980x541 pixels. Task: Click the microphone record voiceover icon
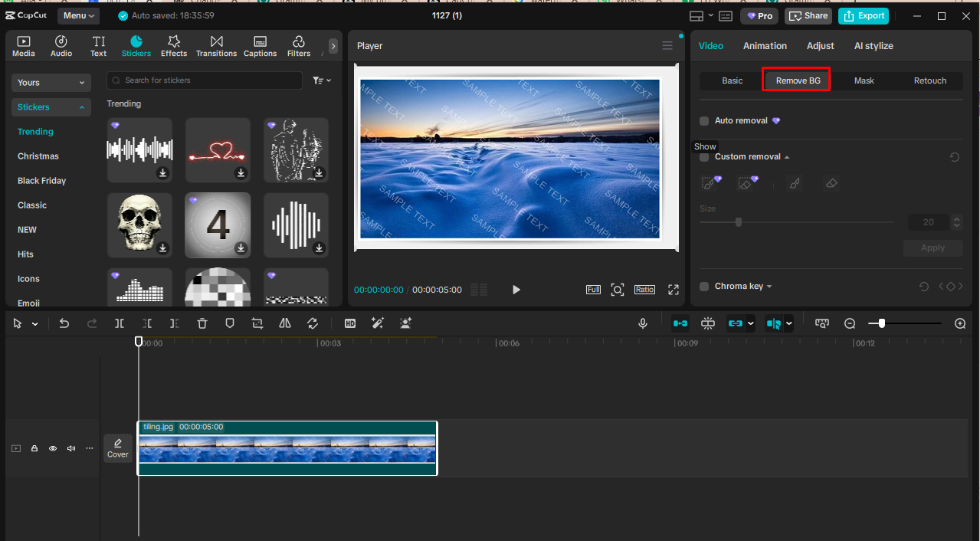[x=643, y=323]
